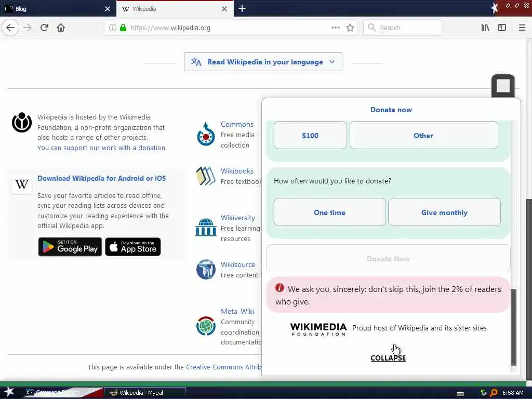
Task: Click the Wikibooks icon
Action: (x=206, y=176)
